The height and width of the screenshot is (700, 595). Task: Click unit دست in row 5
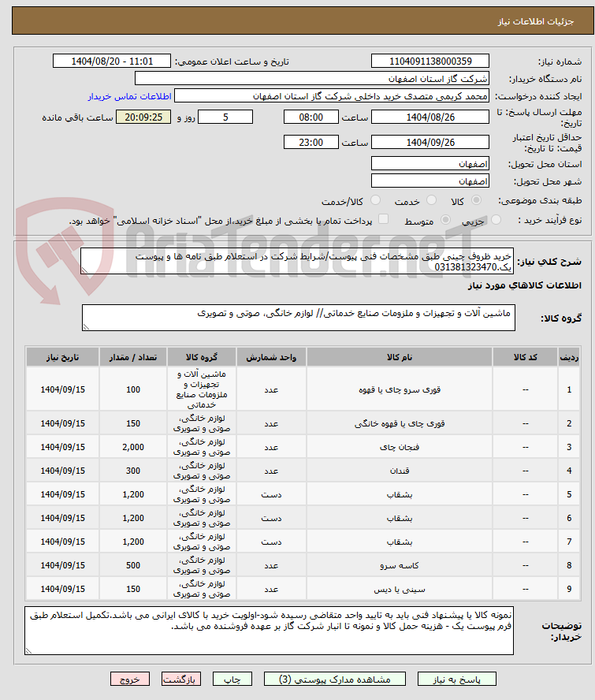[271, 494]
